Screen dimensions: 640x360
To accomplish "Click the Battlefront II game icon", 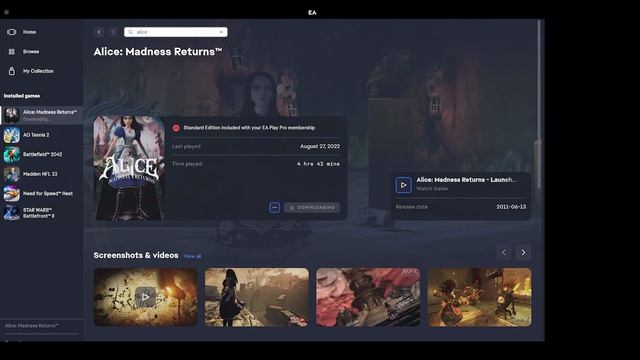I will pyautogui.click(x=11, y=213).
